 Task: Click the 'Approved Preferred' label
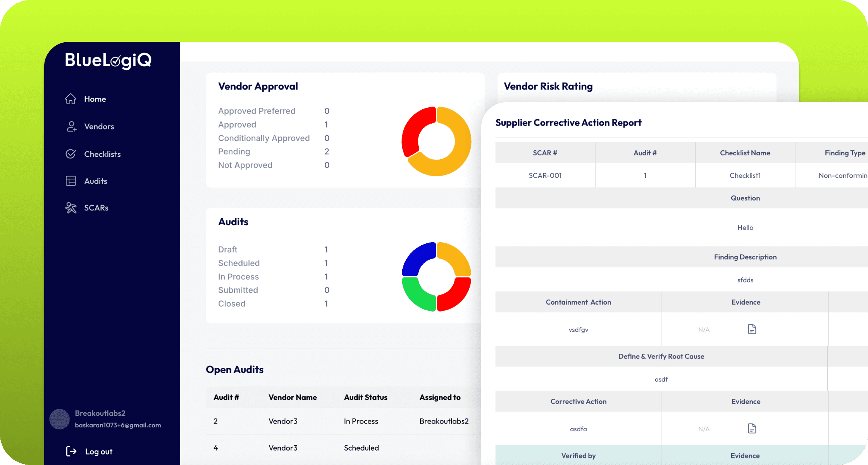pos(257,111)
